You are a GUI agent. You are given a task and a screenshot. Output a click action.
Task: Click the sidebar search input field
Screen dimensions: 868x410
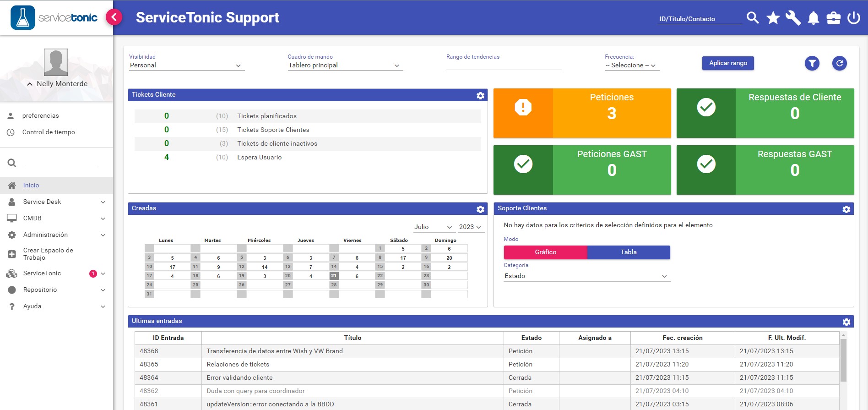[x=60, y=163]
